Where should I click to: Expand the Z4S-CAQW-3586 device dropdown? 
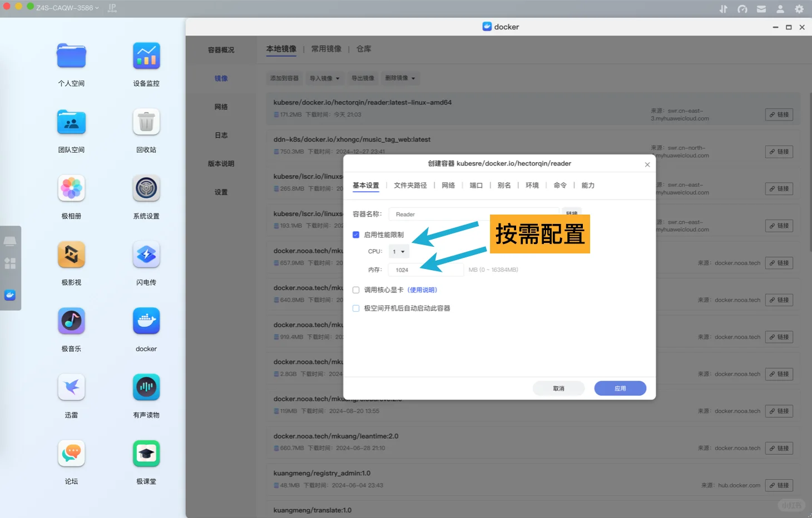(x=67, y=8)
